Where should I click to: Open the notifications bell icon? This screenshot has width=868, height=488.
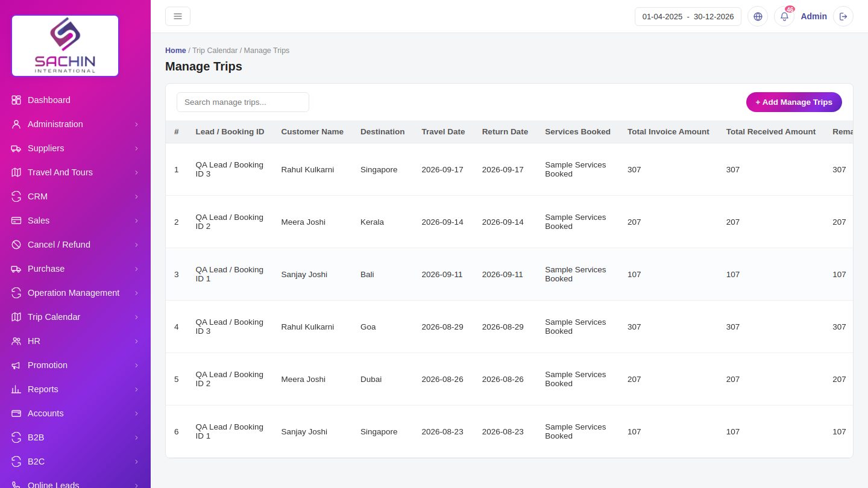coord(784,16)
